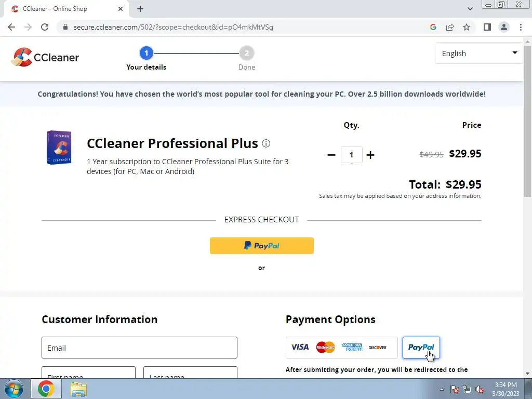Open the Windows Start menu
532x399 pixels.
coord(14,389)
